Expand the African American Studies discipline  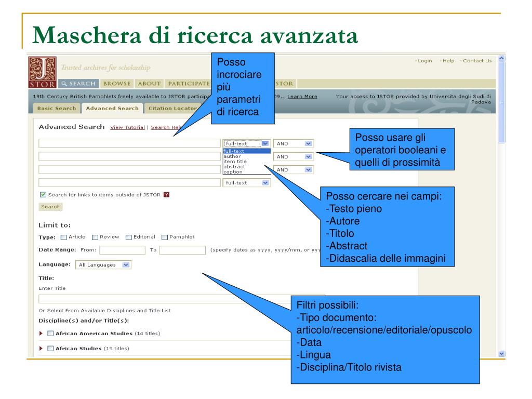pyautogui.click(x=41, y=334)
